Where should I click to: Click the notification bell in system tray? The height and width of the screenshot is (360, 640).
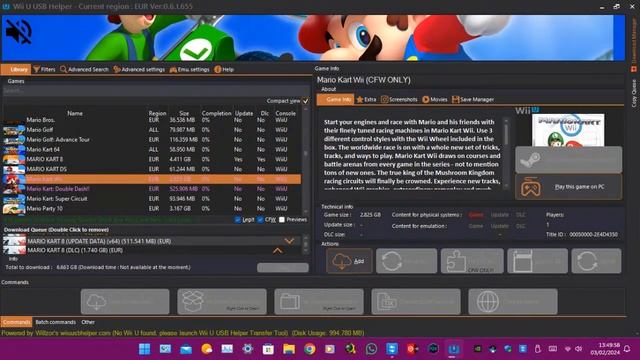point(627,349)
